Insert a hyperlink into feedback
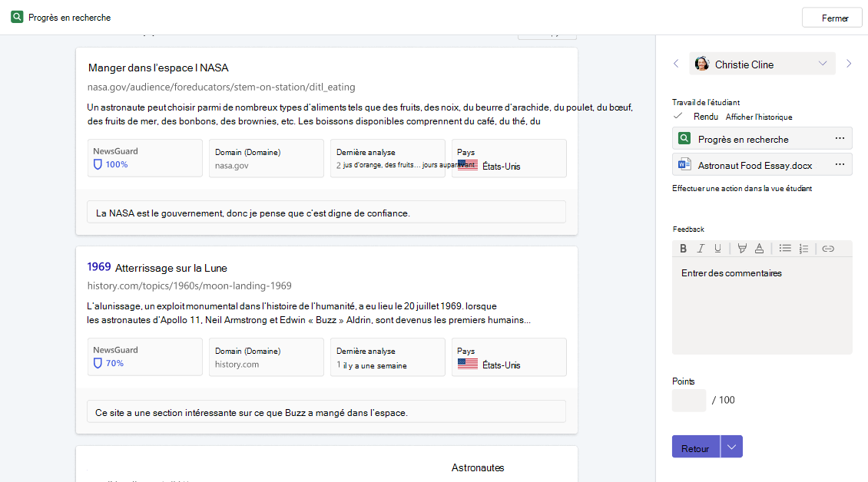 coord(828,249)
